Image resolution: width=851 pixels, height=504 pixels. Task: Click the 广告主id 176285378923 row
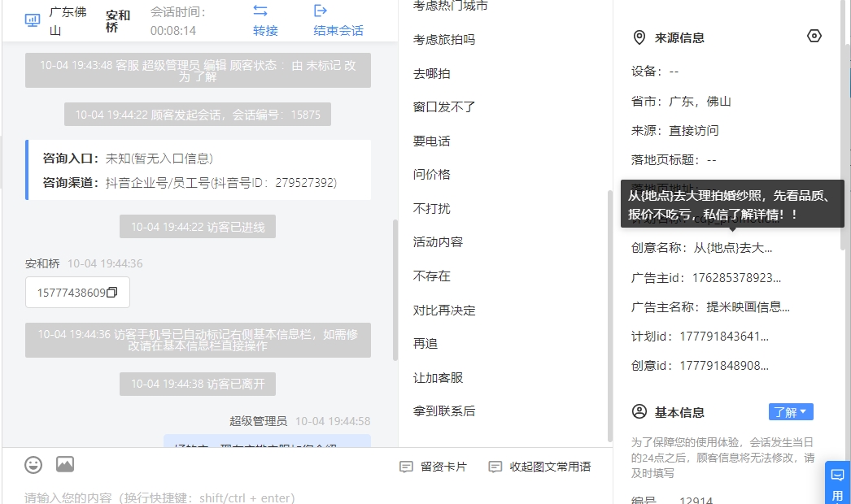706,278
